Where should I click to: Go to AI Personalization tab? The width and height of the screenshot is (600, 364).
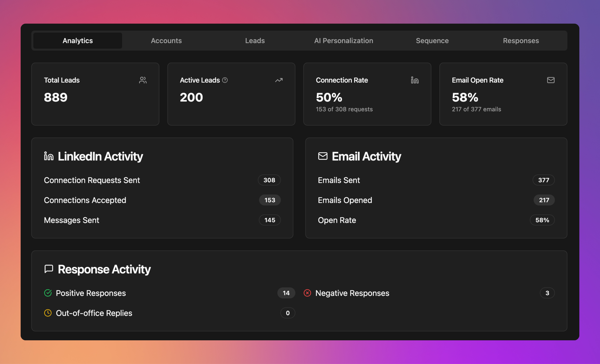pos(344,41)
